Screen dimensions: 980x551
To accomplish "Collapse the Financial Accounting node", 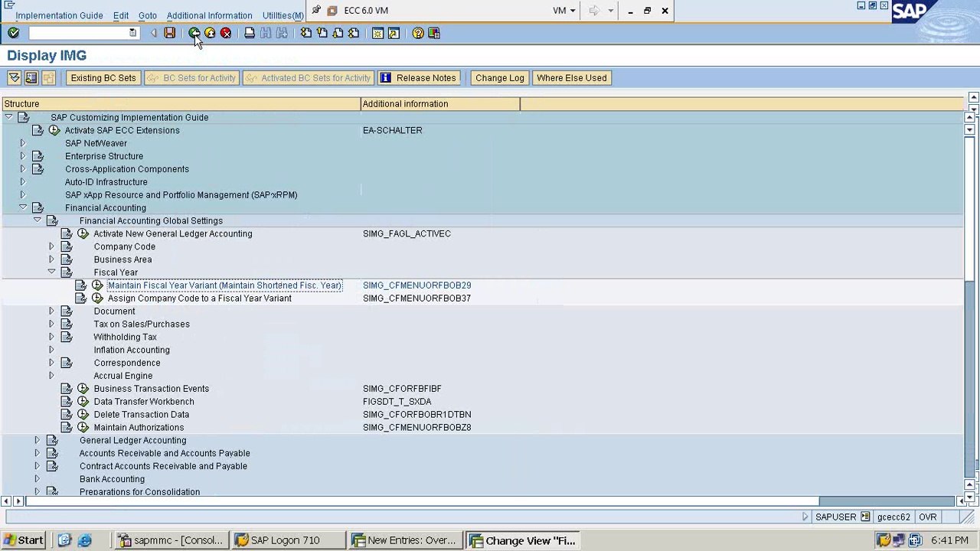I will (23, 207).
